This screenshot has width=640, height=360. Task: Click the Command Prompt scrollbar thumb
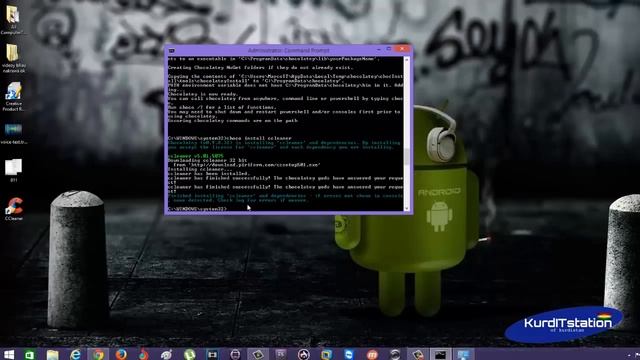point(407,157)
